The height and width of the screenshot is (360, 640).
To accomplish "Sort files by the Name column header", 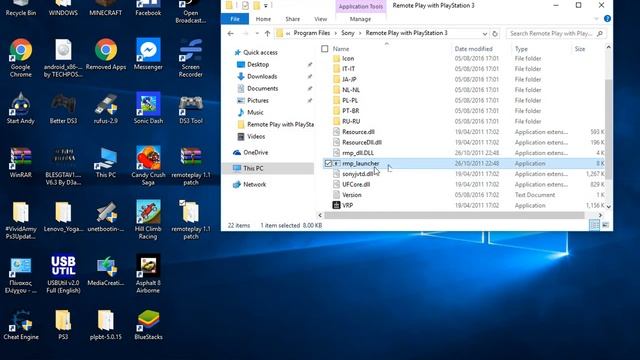I will click(341, 49).
